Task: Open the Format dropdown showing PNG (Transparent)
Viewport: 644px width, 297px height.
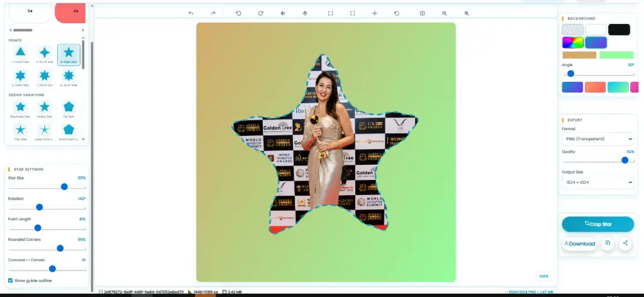Action: pos(598,139)
